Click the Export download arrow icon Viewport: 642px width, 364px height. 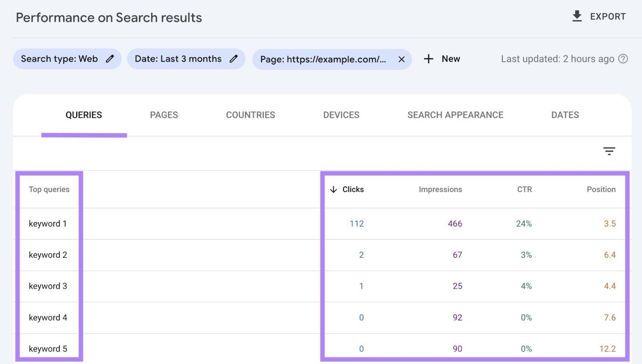[577, 16]
